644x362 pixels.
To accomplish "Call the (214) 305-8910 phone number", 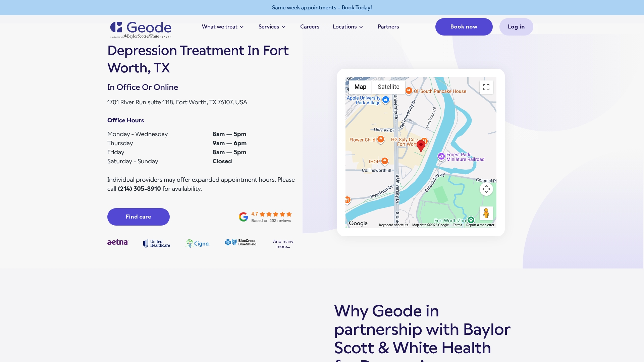I will click(139, 189).
